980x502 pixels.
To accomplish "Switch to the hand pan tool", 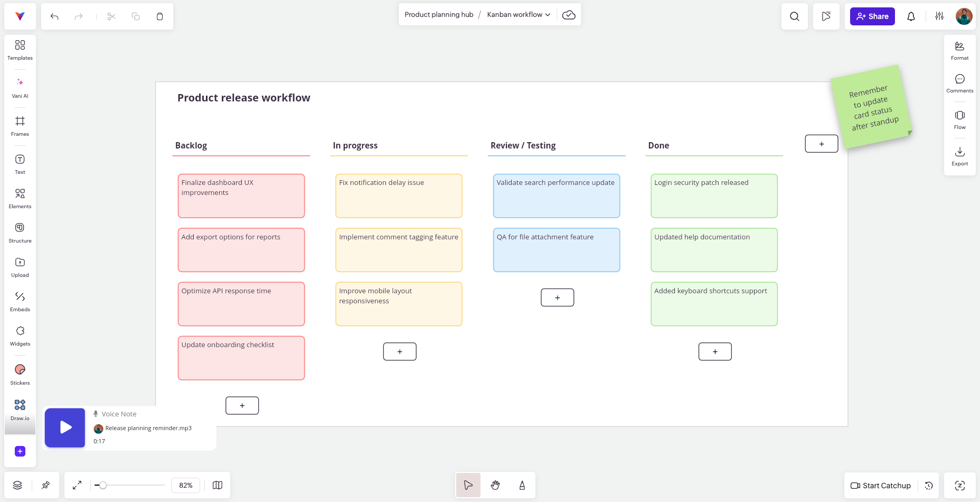I will (x=495, y=485).
